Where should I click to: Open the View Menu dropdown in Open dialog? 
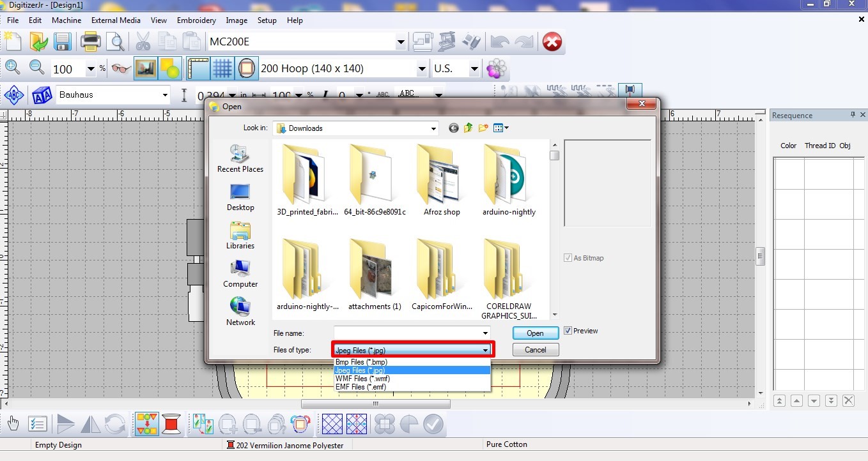pyautogui.click(x=501, y=128)
